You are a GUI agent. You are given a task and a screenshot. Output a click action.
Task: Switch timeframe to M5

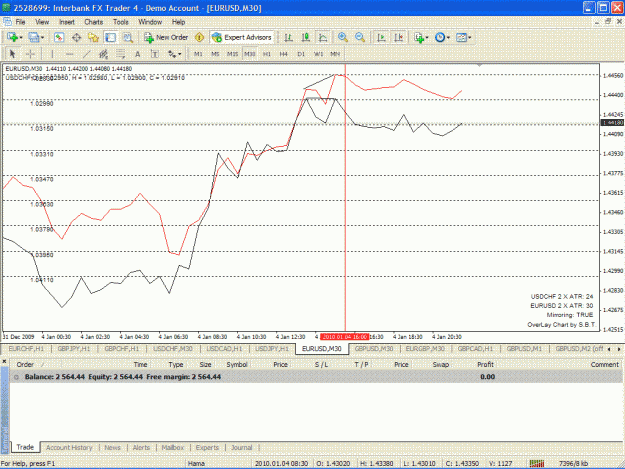click(x=215, y=54)
